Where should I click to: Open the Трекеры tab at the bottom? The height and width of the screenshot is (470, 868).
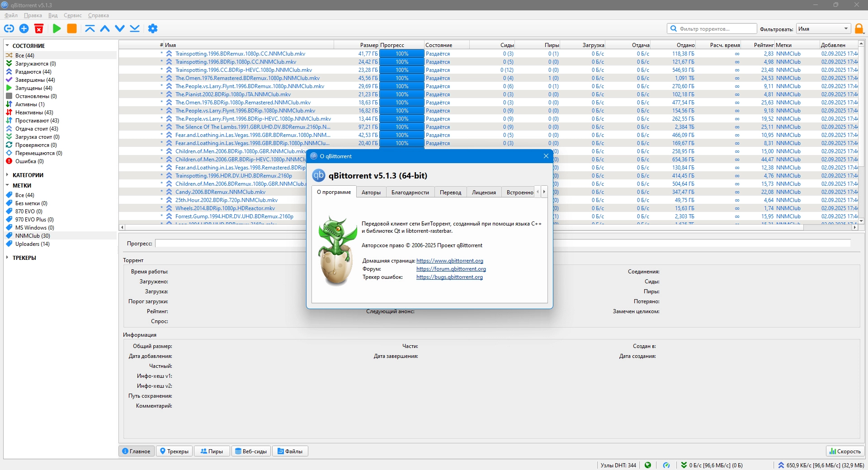(x=174, y=451)
